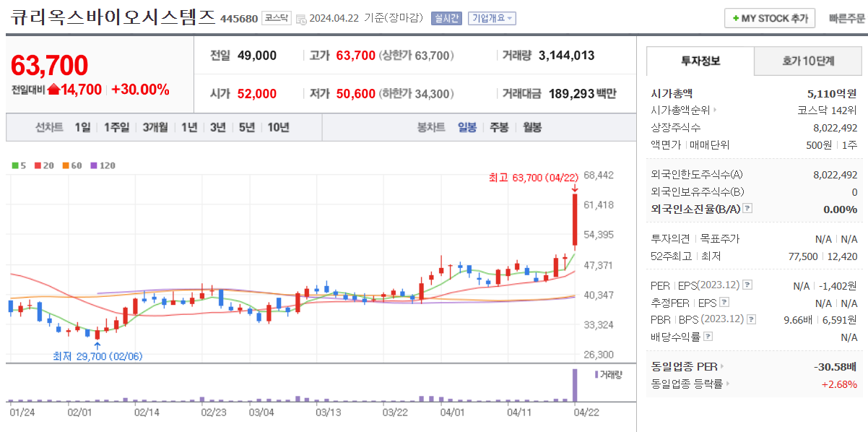Click the 목표주가 label
Viewport: 868px width, 432px height.
[720, 238]
